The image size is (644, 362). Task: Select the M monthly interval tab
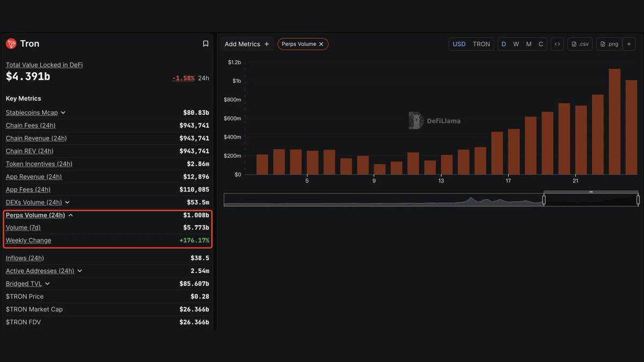point(528,44)
